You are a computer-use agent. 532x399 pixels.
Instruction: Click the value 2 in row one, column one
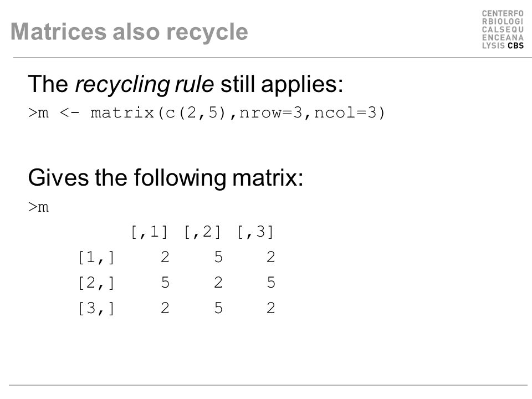pos(165,257)
